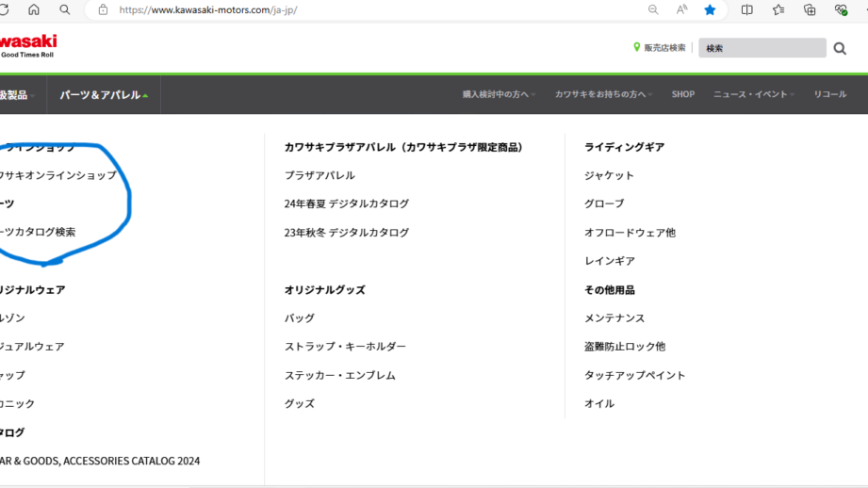Click the zoom magnifier icon in address bar

(x=653, y=9)
